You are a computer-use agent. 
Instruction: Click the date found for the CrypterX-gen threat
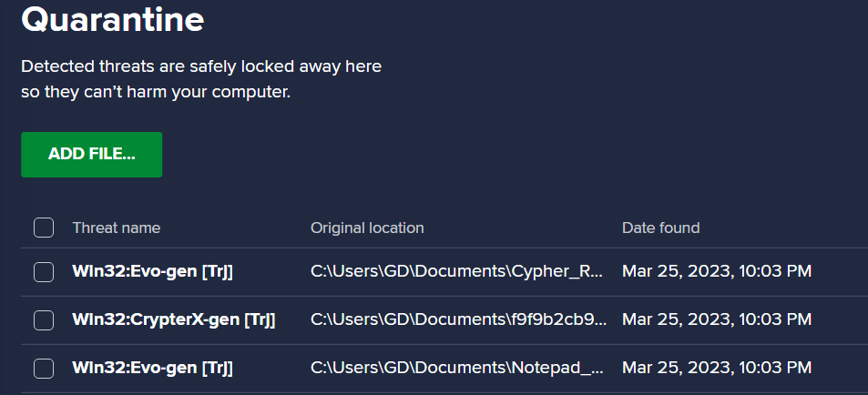tap(717, 319)
